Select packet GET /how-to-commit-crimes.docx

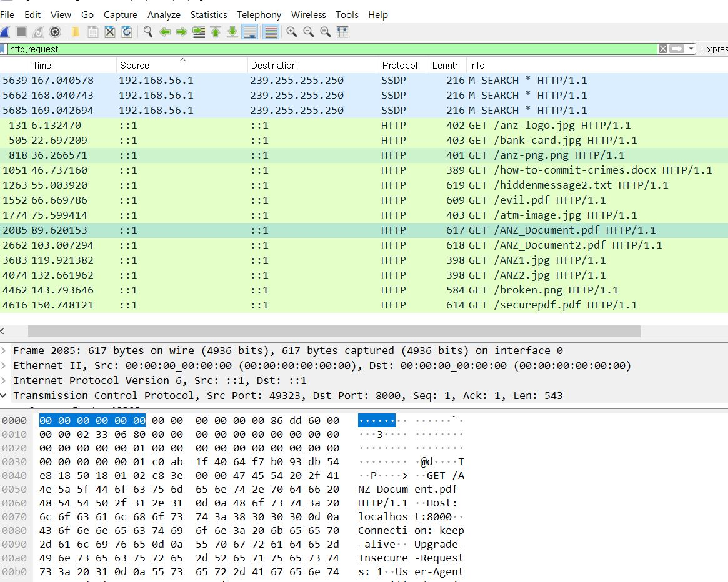click(364, 170)
